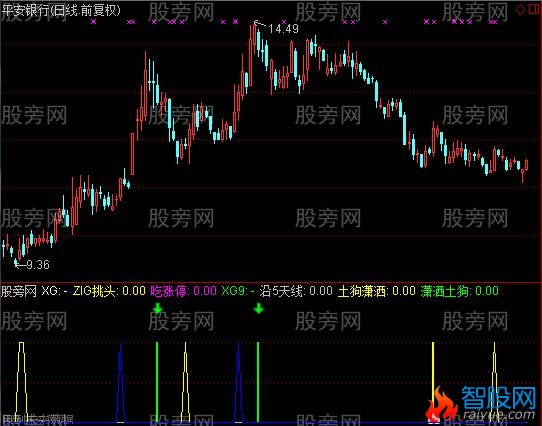Click the red diamond icon at top right
542x426 pixels.
(x=520, y=10)
